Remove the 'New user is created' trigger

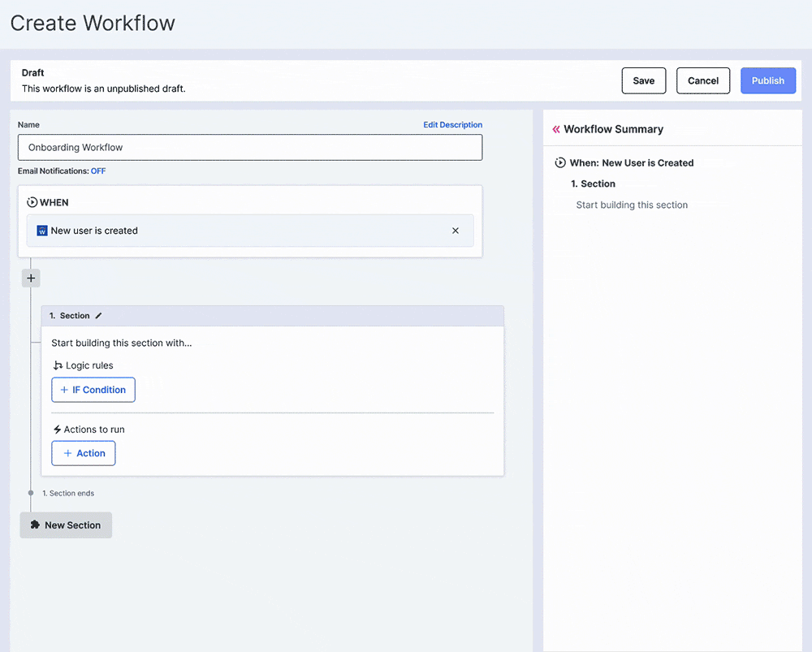coord(456,231)
